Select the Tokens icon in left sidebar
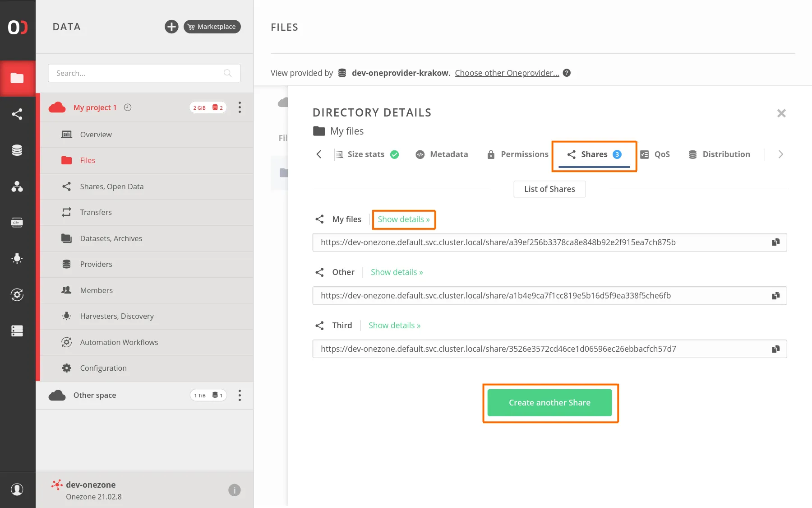 (x=17, y=222)
